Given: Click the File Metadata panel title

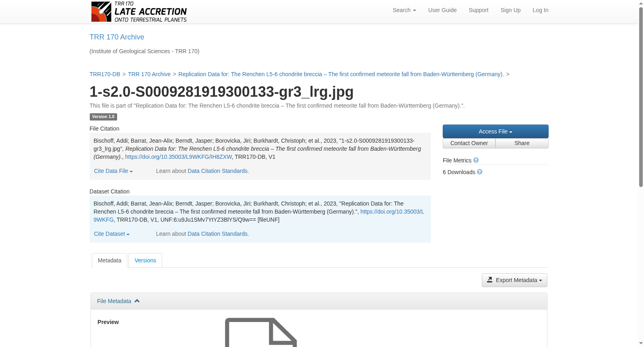Looking at the screenshot, I should [x=114, y=301].
